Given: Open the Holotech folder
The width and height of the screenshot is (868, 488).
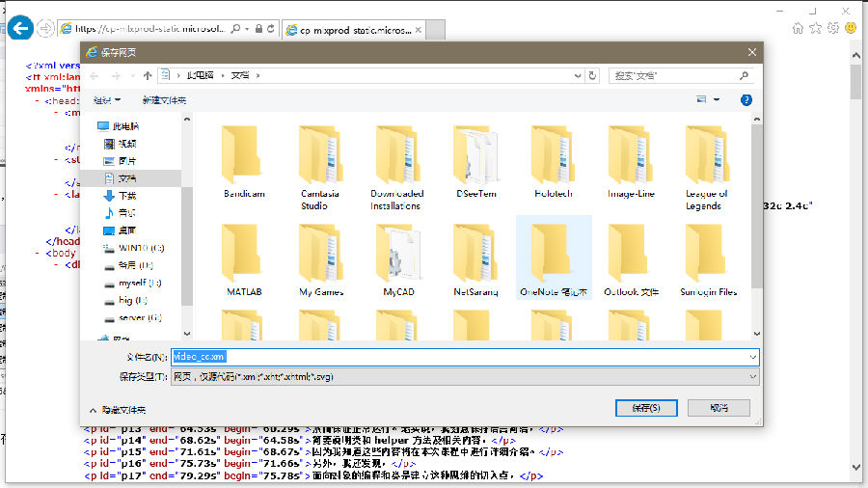Looking at the screenshot, I should tap(553, 162).
